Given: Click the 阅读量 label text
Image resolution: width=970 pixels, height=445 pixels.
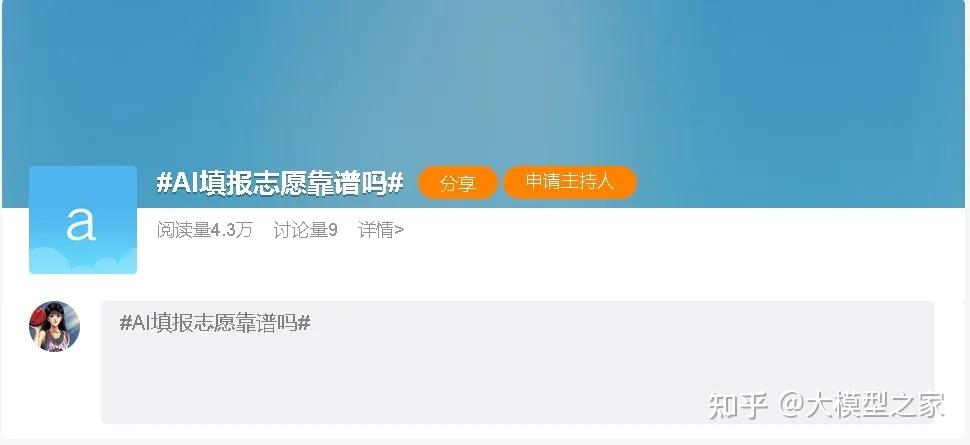Looking at the screenshot, I should [x=184, y=230].
